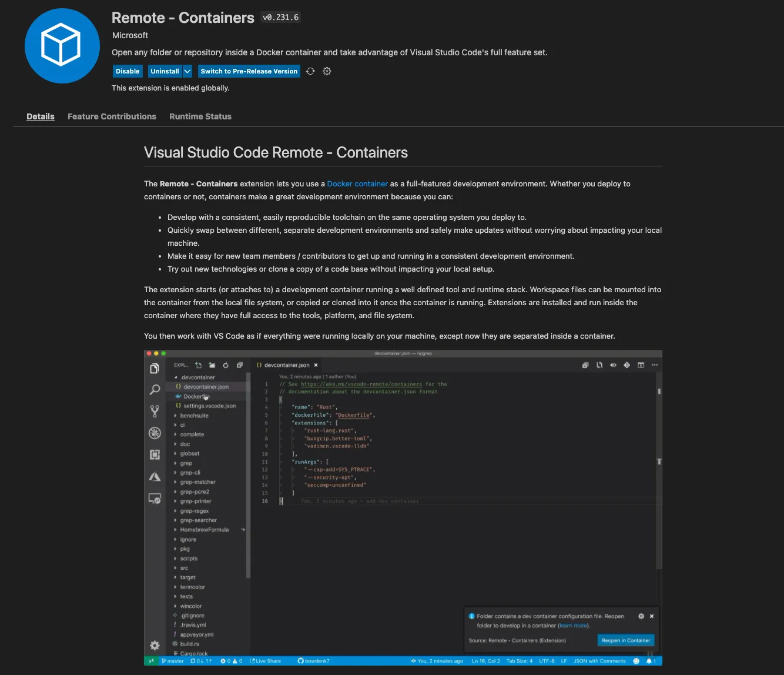Image resolution: width=784 pixels, height=675 pixels.
Task: Open the Manage gear at the activity bar bottom
Action: click(155, 645)
